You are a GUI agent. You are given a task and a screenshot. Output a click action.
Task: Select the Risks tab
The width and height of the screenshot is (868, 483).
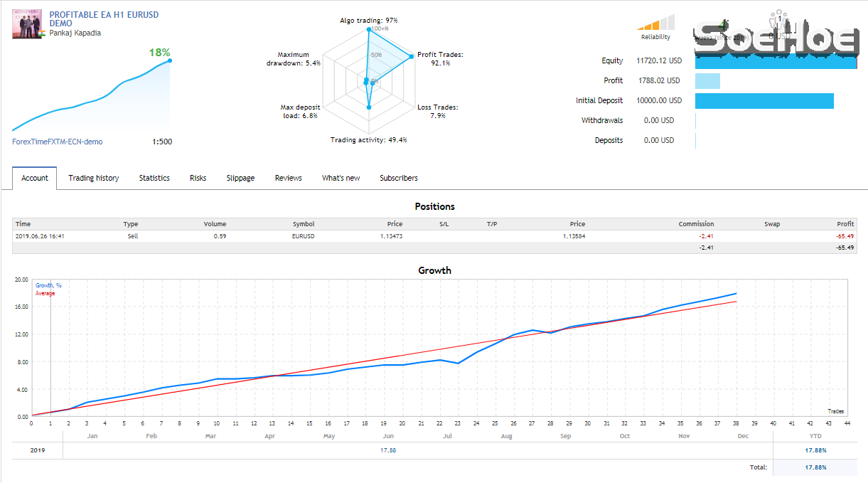tap(197, 178)
